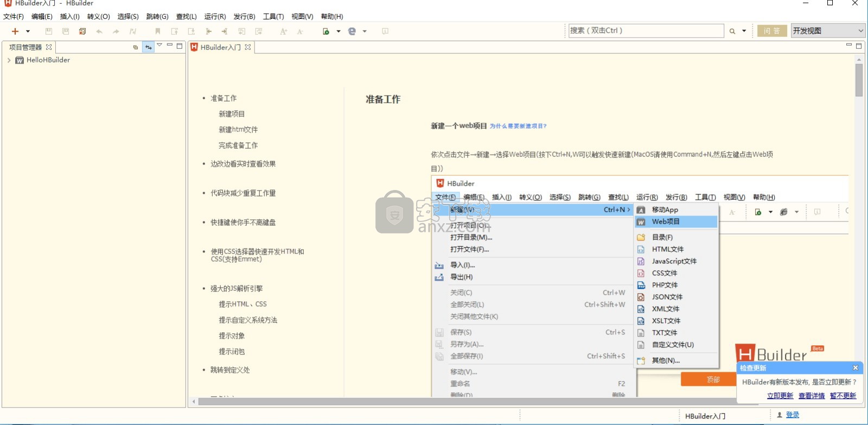The width and height of the screenshot is (868, 425).
Task: Go to 强大的JS解析引擎 section
Action: point(237,289)
